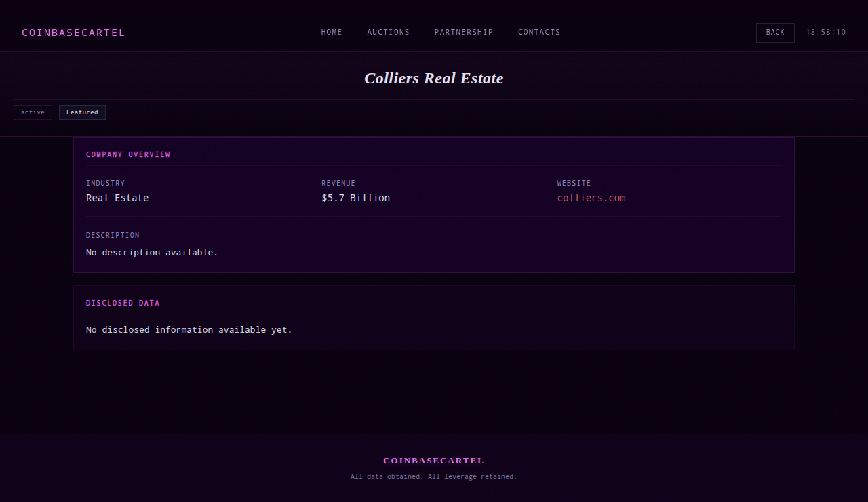Click the "Featured" badge
Image resolution: width=868 pixels, height=502 pixels.
click(82, 112)
